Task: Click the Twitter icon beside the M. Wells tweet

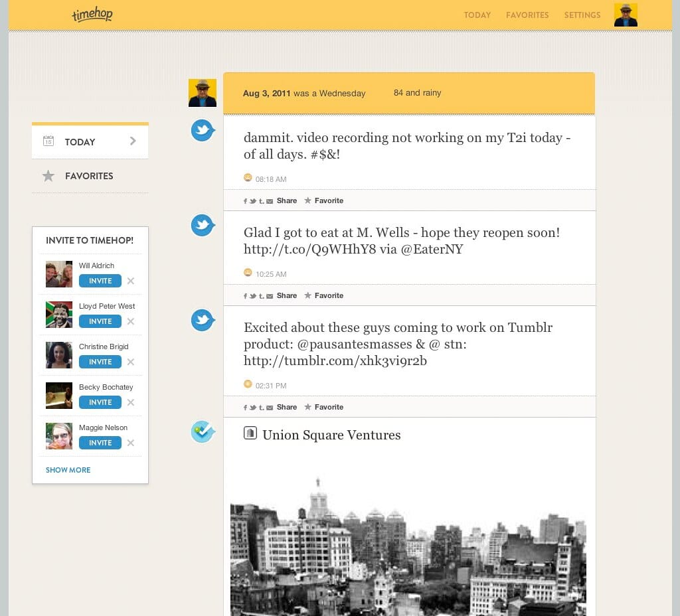Action: click(203, 225)
